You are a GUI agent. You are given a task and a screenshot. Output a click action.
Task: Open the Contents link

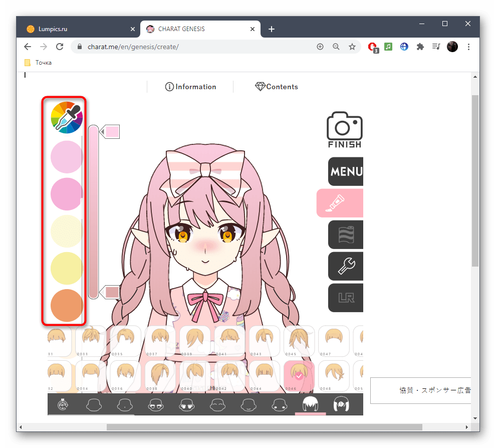pyautogui.click(x=277, y=87)
